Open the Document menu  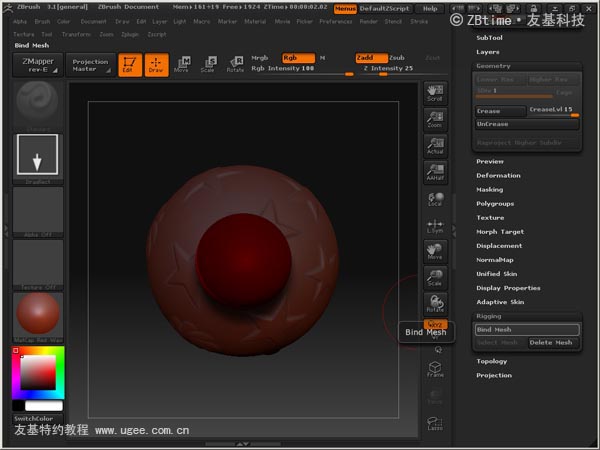click(93, 21)
